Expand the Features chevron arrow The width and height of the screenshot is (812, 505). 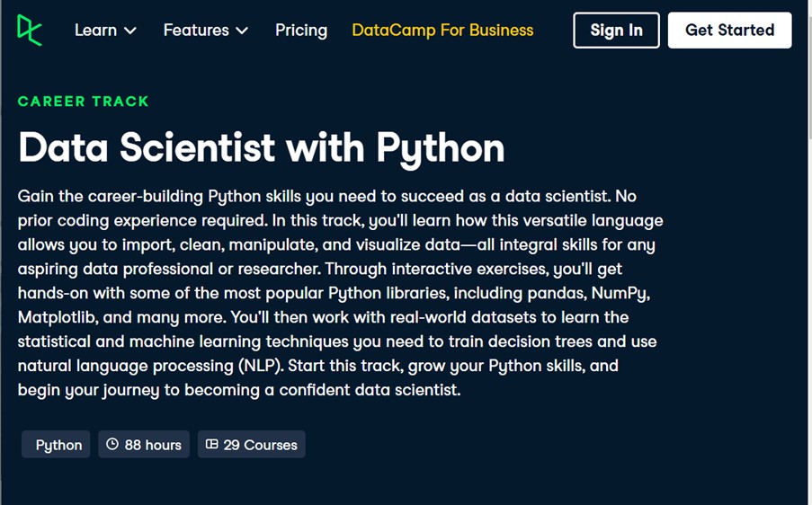[x=242, y=31]
